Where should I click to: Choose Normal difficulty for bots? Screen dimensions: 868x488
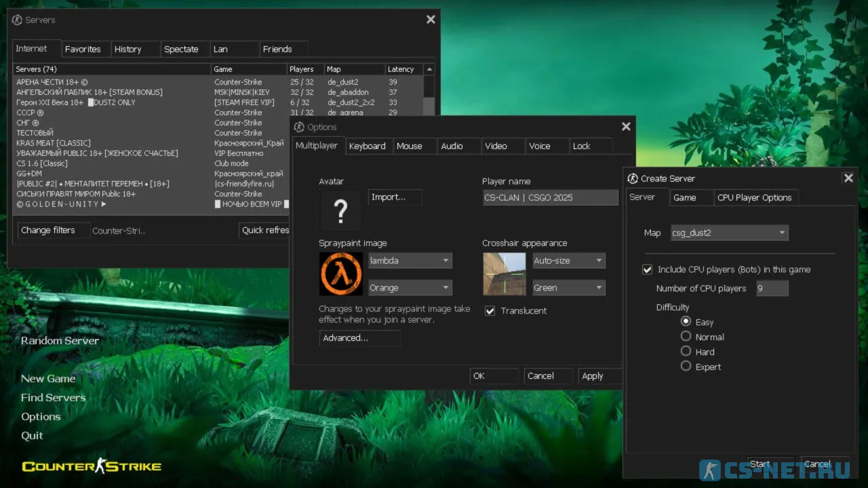[x=686, y=337]
